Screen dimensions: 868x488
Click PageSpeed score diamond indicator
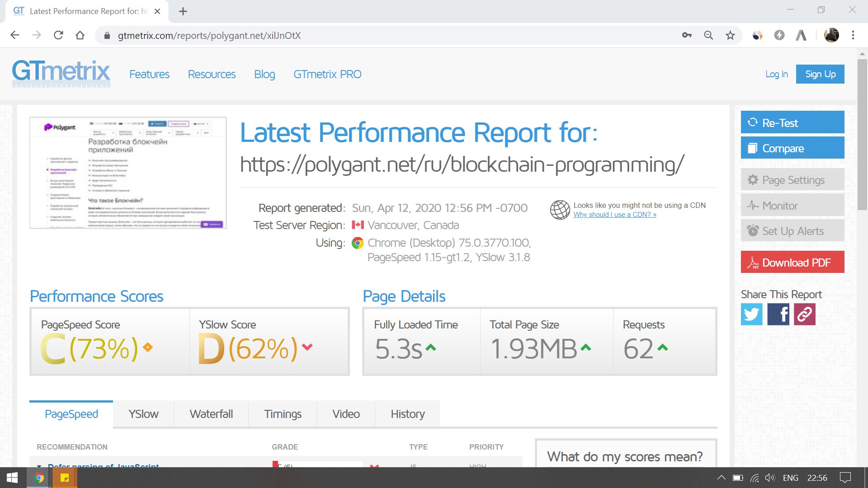[148, 347]
